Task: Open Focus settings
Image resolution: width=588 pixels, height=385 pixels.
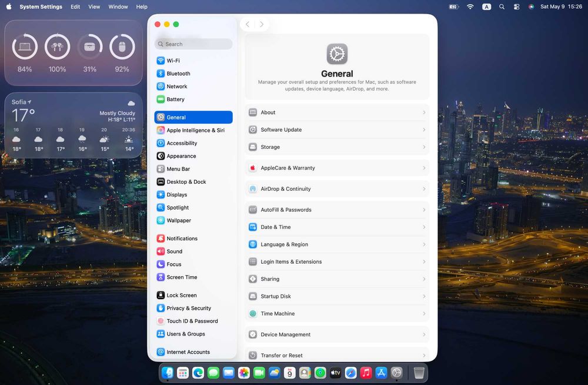Action: pyautogui.click(x=193, y=264)
